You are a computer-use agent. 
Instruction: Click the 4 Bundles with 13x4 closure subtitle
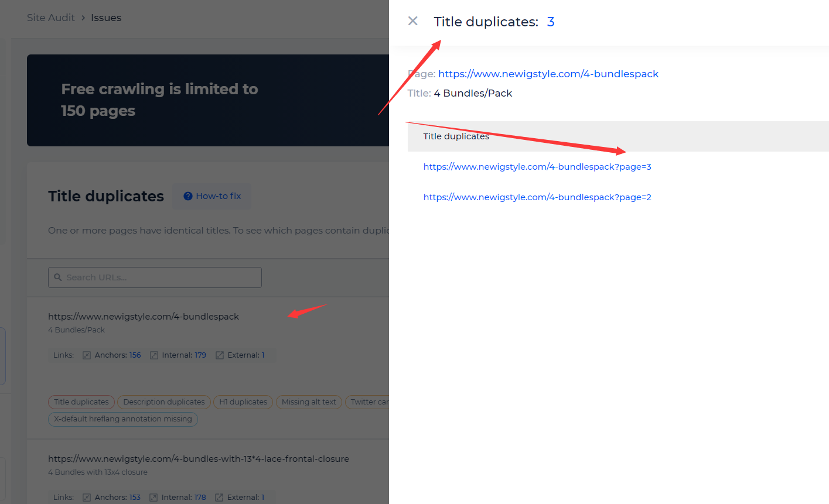(98, 472)
